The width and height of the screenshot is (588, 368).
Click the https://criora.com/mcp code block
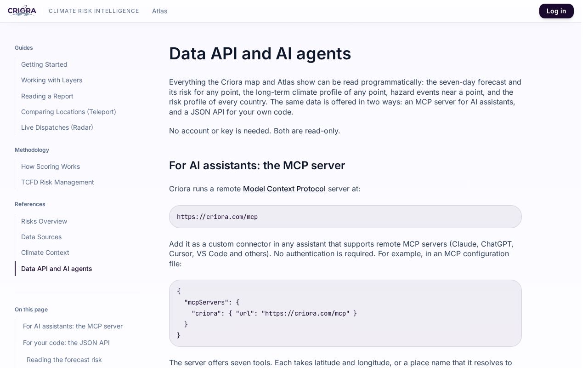tap(345, 217)
